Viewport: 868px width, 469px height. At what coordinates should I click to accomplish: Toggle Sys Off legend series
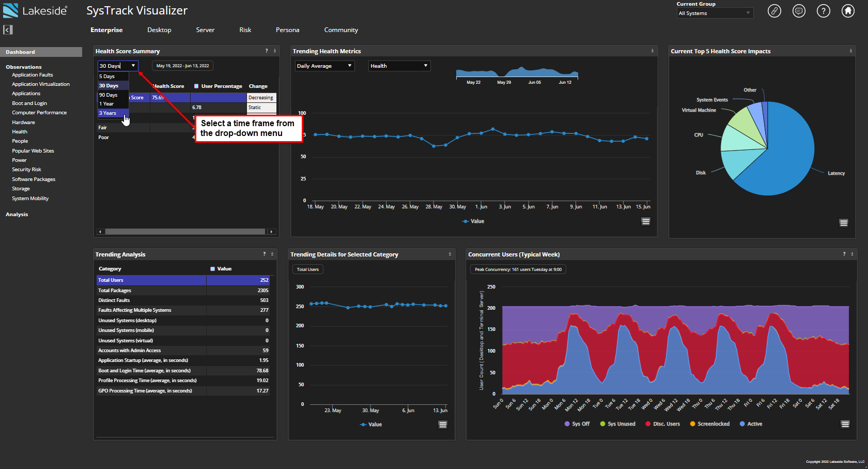pyautogui.click(x=577, y=424)
